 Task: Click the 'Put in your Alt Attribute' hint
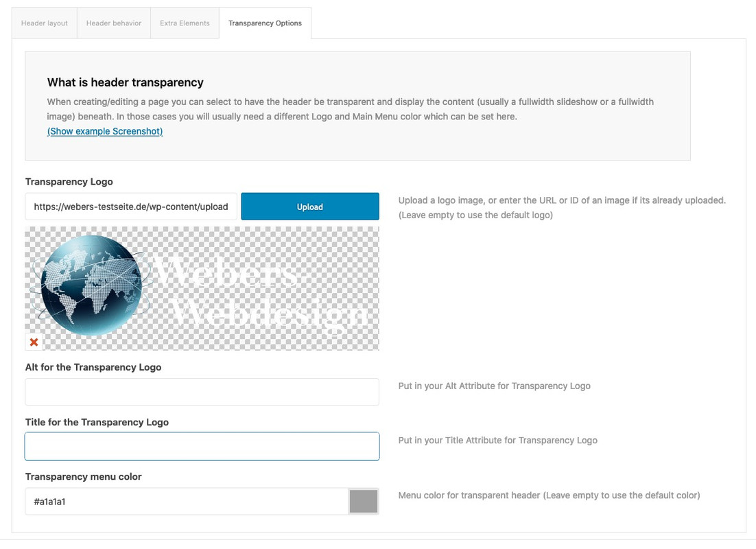point(494,386)
